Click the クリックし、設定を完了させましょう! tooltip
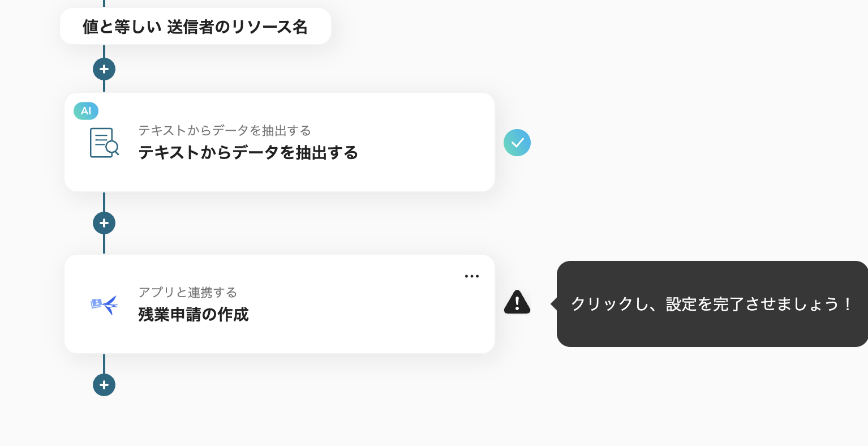The image size is (868, 446). pos(712,304)
